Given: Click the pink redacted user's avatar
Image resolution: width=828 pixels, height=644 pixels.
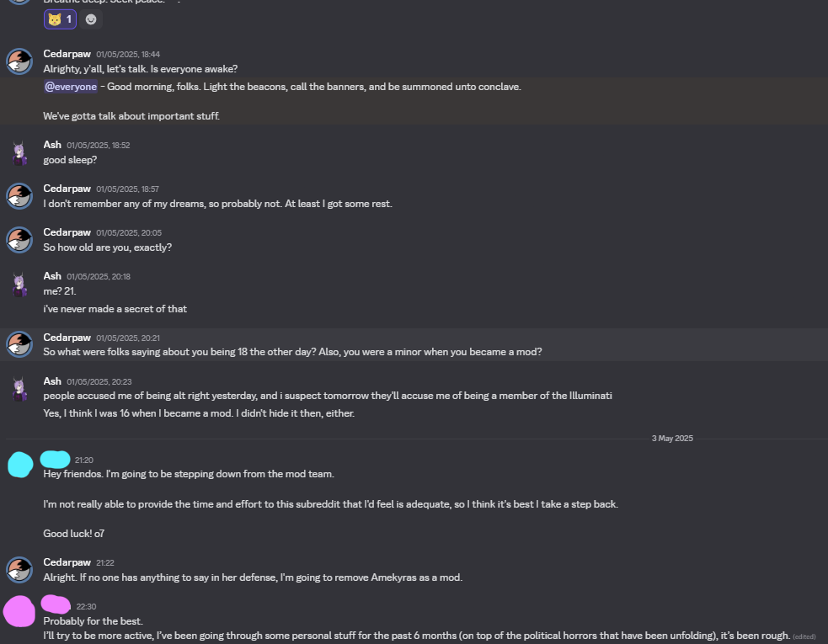Looking at the screenshot, I should pyautogui.click(x=19, y=611).
